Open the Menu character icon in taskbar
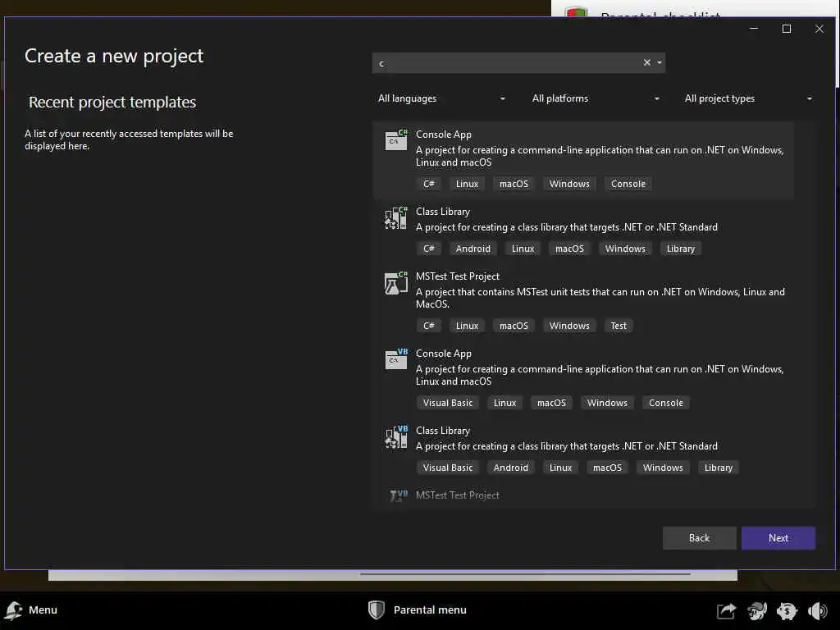Image resolution: width=840 pixels, height=630 pixels. point(13,610)
